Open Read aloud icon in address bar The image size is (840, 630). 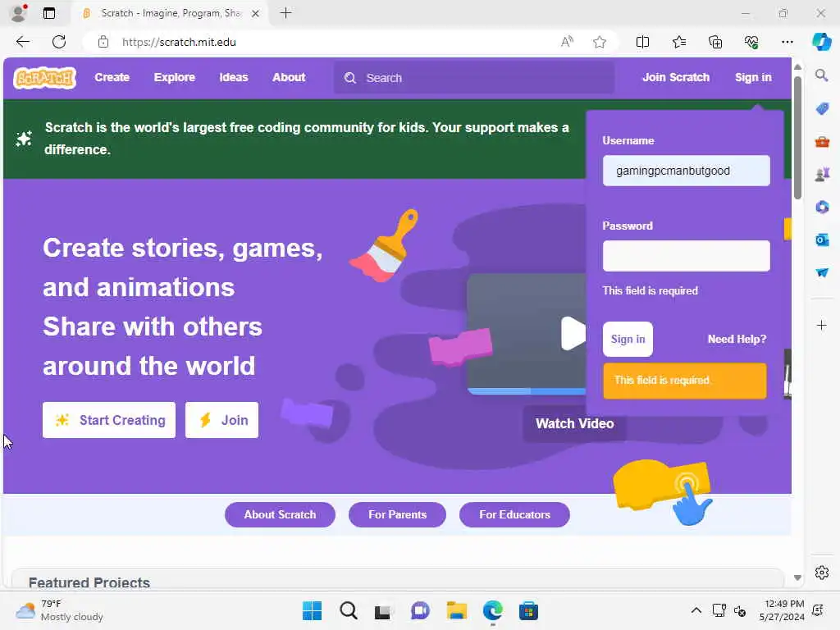pyautogui.click(x=567, y=42)
